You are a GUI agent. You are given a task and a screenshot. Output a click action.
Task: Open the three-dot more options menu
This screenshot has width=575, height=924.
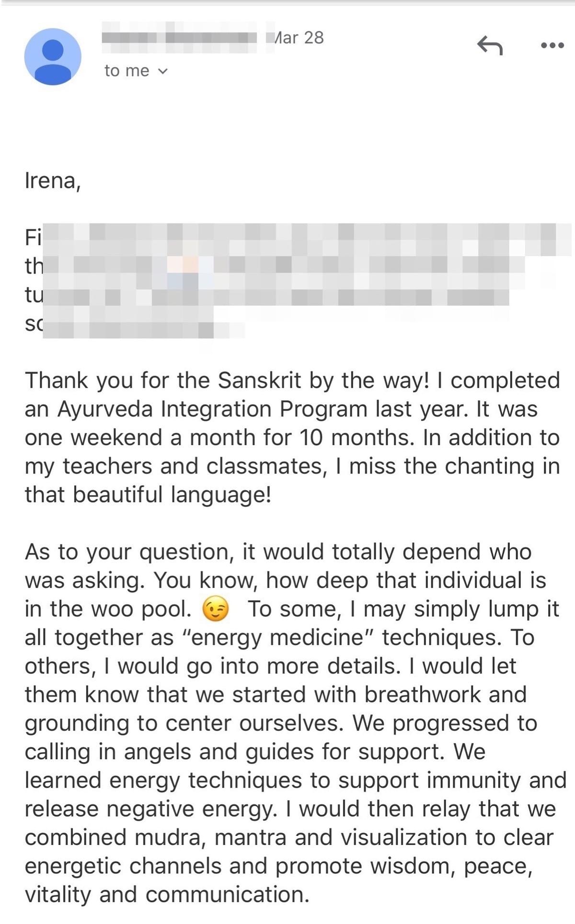click(552, 45)
